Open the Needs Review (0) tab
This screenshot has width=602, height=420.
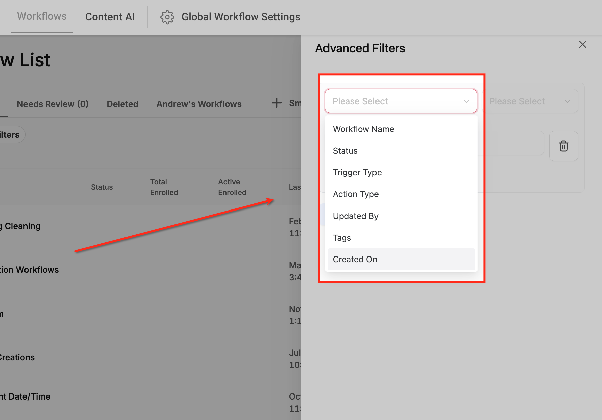click(x=52, y=104)
